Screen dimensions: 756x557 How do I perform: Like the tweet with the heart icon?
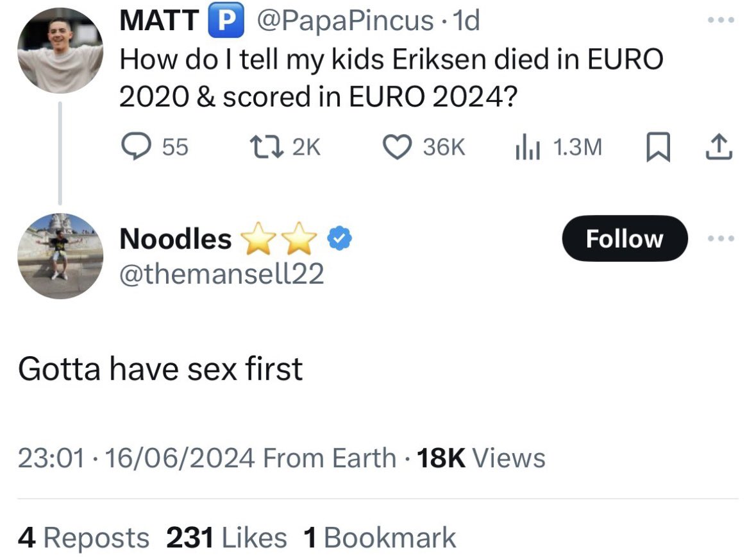tap(397, 147)
